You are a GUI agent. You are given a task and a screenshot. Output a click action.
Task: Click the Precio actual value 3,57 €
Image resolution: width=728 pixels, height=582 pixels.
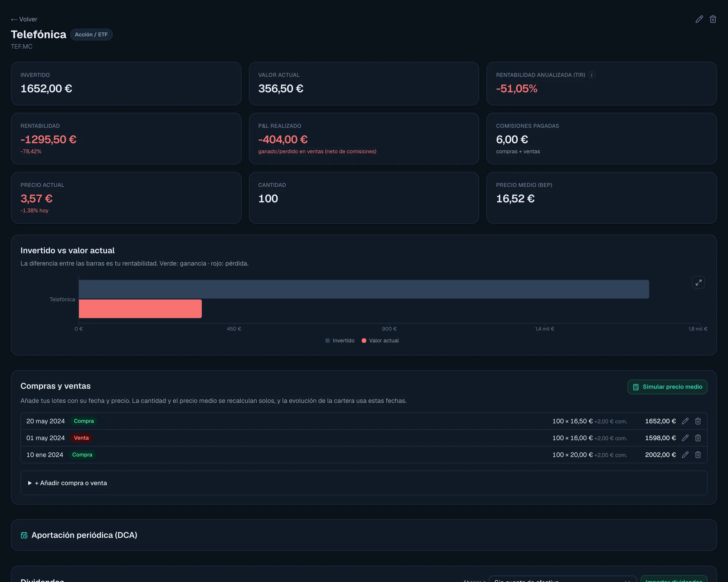pos(36,199)
